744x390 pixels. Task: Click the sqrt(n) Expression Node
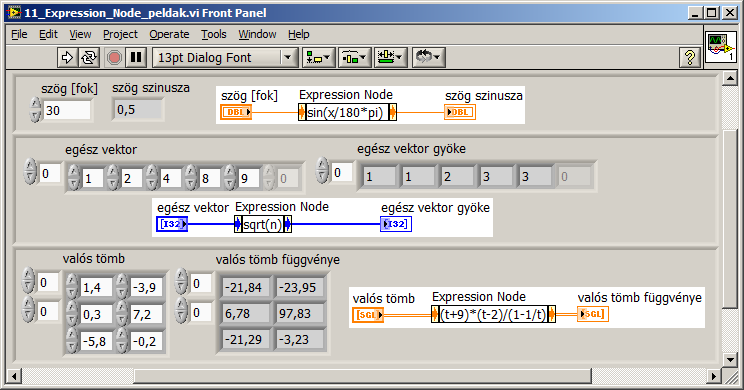263,224
